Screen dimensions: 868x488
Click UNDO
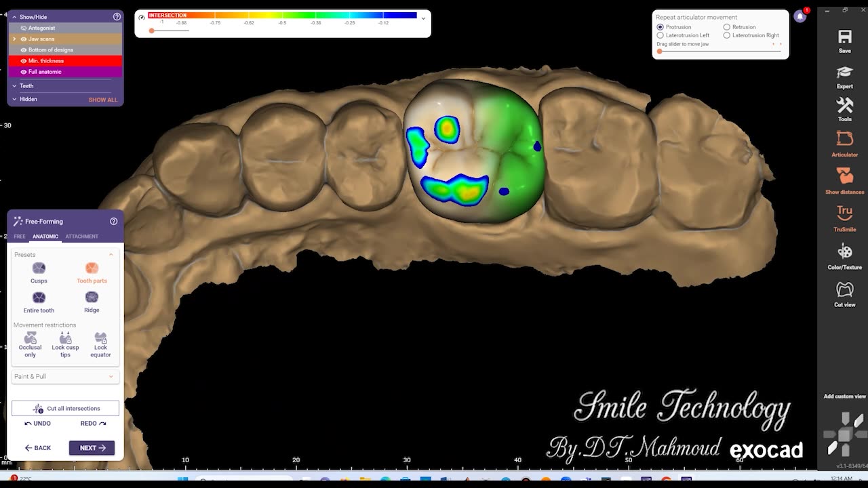coord(38,424)
